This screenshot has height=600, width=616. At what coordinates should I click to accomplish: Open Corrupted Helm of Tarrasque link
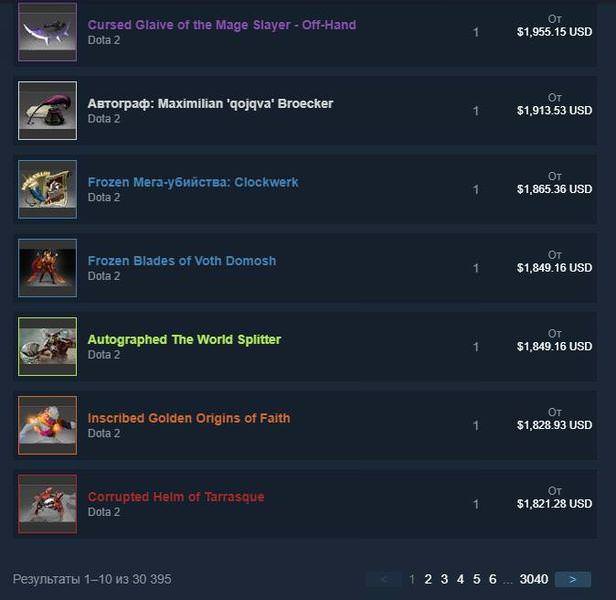pyautogui.click(x=176, y=497)
